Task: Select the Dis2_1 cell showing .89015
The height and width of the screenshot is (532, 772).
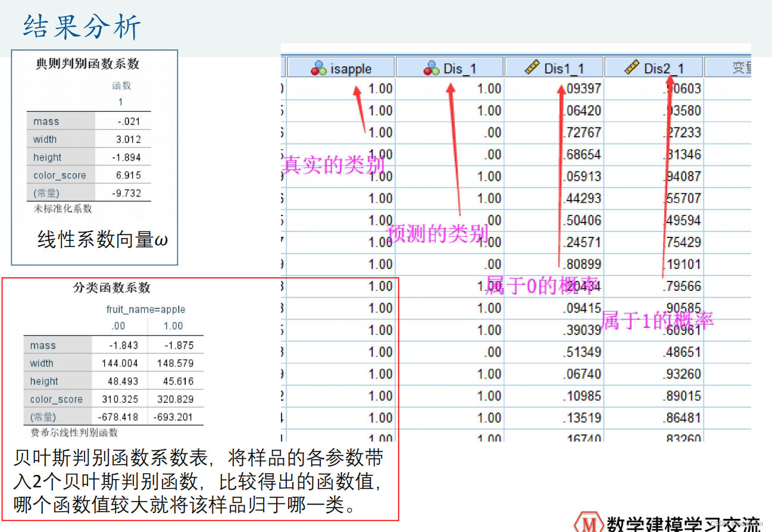Action: click(x=654, y=396)
